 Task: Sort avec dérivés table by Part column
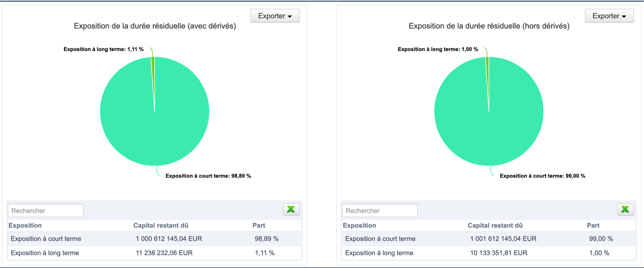click(259, 226)
